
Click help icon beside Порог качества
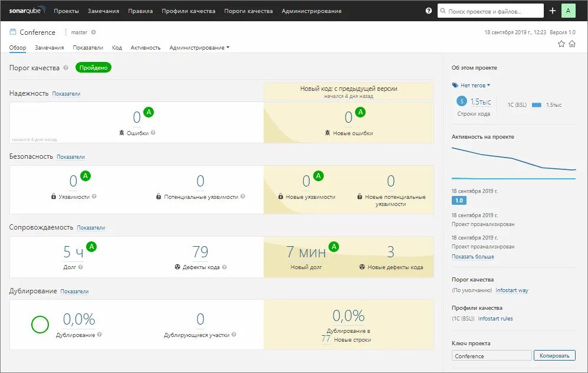pyautogui.click(x=65, y=68)
